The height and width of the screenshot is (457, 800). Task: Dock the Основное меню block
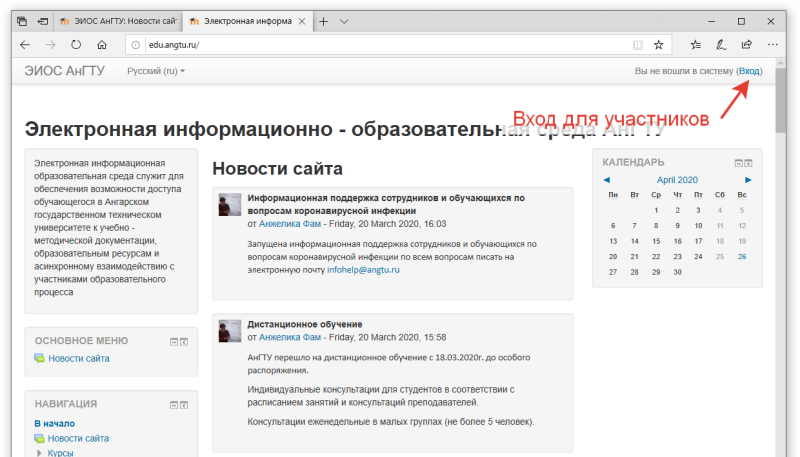click(x=184, y=342)
